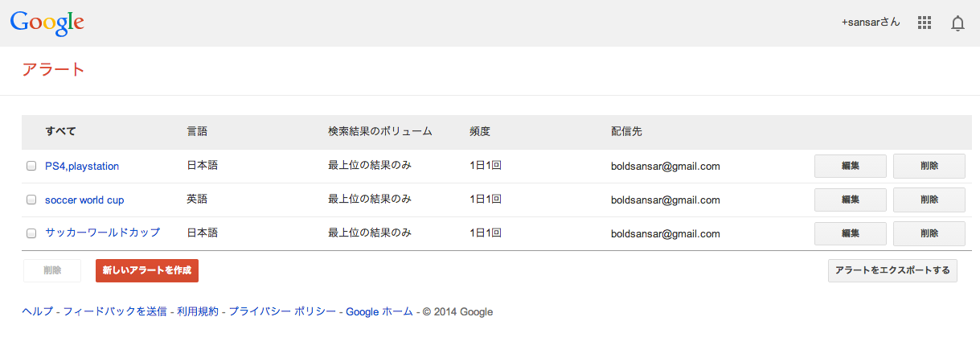Click 削除 for the サッカーワールドカップ row
980x350 pixels.
click(x=929, y=233)
